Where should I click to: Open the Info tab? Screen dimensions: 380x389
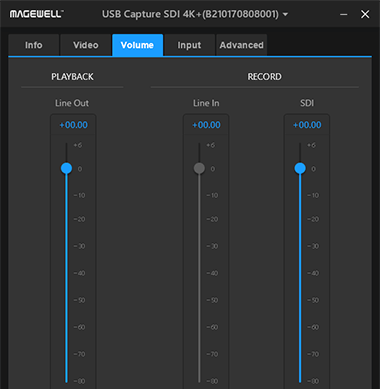tap(34, 45)
